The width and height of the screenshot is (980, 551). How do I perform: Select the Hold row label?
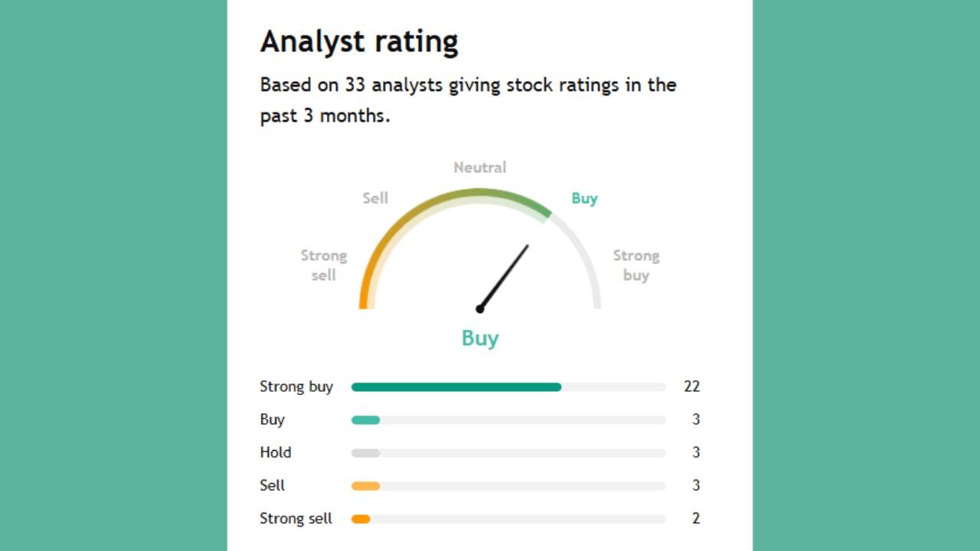tap(276, 452)
